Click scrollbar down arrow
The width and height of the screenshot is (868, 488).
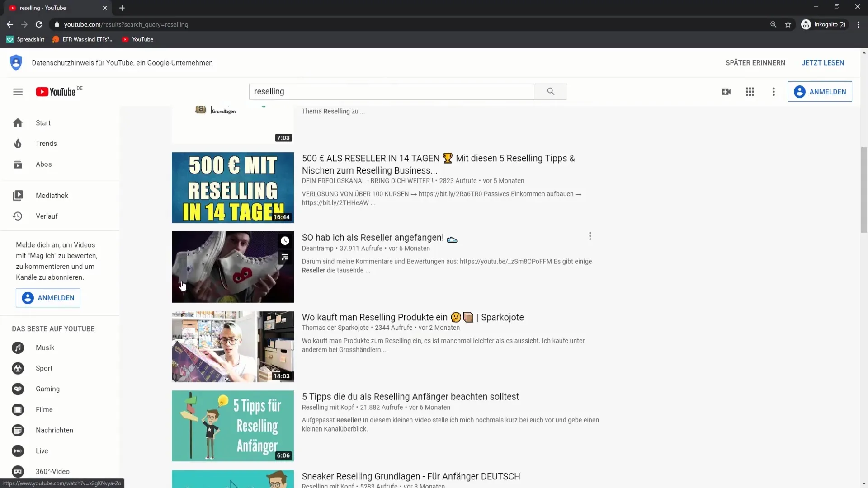pyautogui.click(x=864, y=484)
